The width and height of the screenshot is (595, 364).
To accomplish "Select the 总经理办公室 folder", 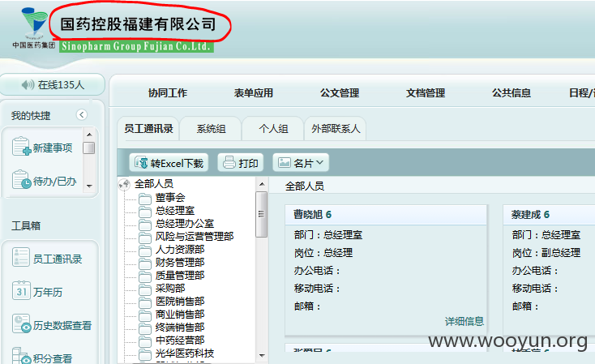I will click(x=185, y=224).
